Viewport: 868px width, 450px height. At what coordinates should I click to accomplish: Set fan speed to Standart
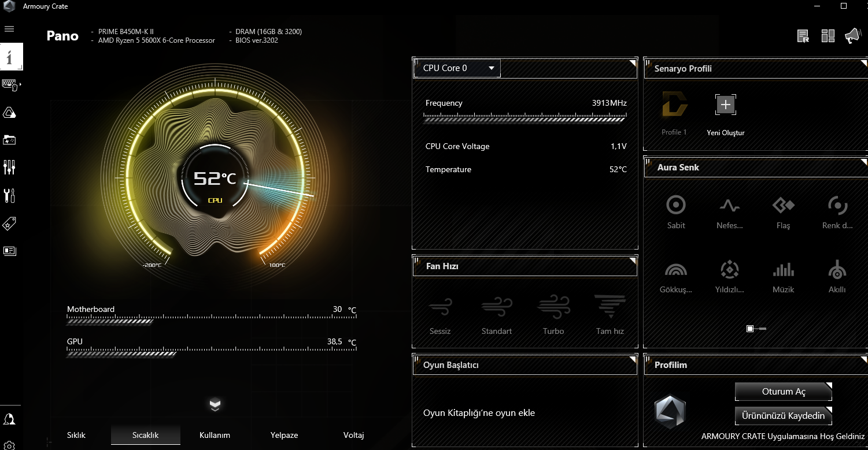click(497, 315)
